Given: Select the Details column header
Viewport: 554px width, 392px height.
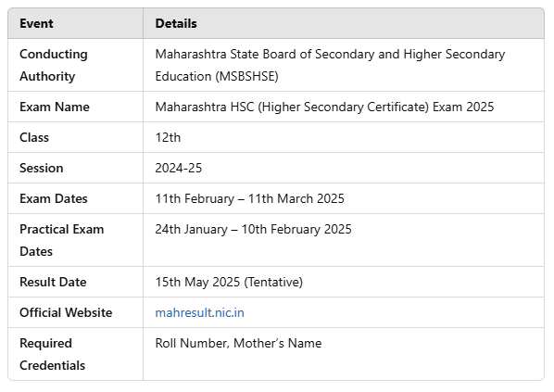Looking at the screenshot, I should pyautogui.click(x=176, y=24).
